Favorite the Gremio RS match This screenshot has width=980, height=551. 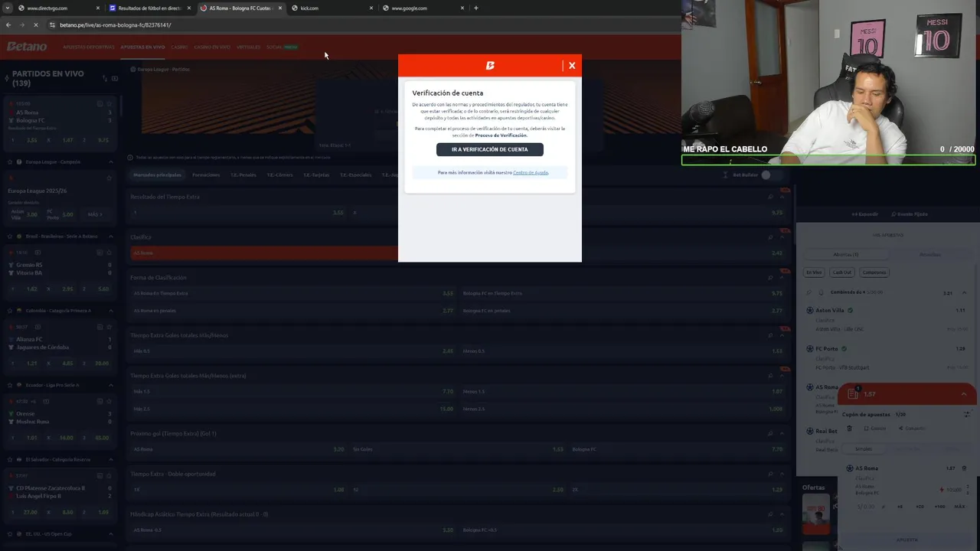point(109,253)
